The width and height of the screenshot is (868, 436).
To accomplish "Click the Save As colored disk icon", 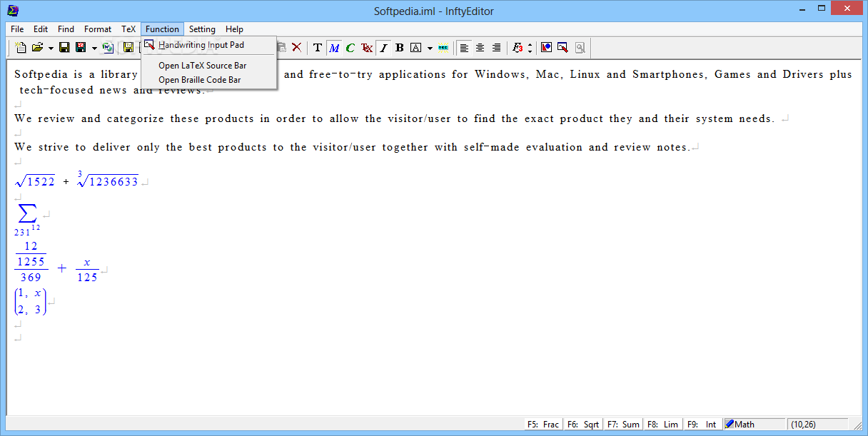I will click(x=81, y=48).
